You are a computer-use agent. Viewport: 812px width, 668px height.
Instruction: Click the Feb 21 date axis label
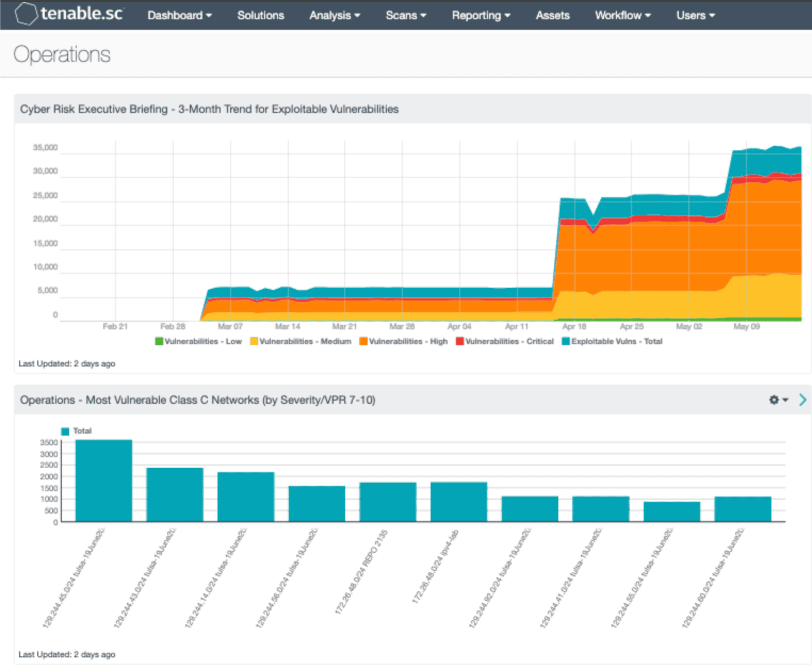click(115, 327)
